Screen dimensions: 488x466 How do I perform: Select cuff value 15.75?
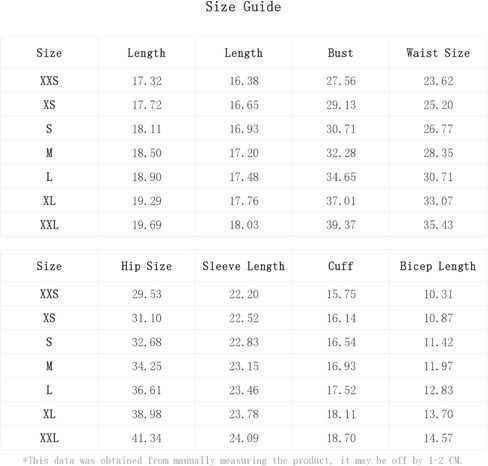coord(341,294)
